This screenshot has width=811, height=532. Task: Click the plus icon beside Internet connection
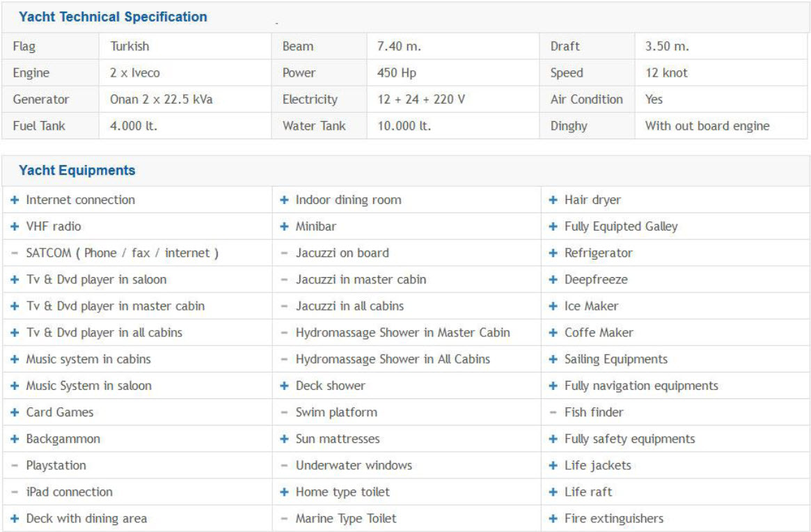15,200
